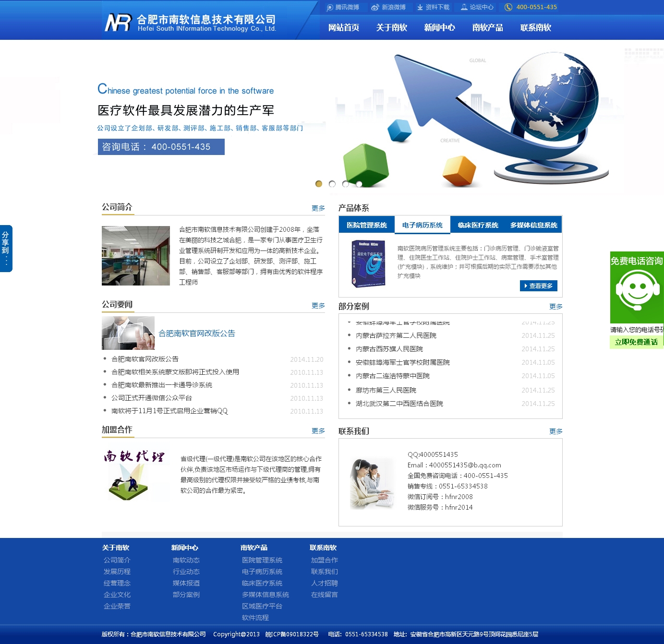Click the NR company logo
664x644 pixels.
[x=118, y=23]
